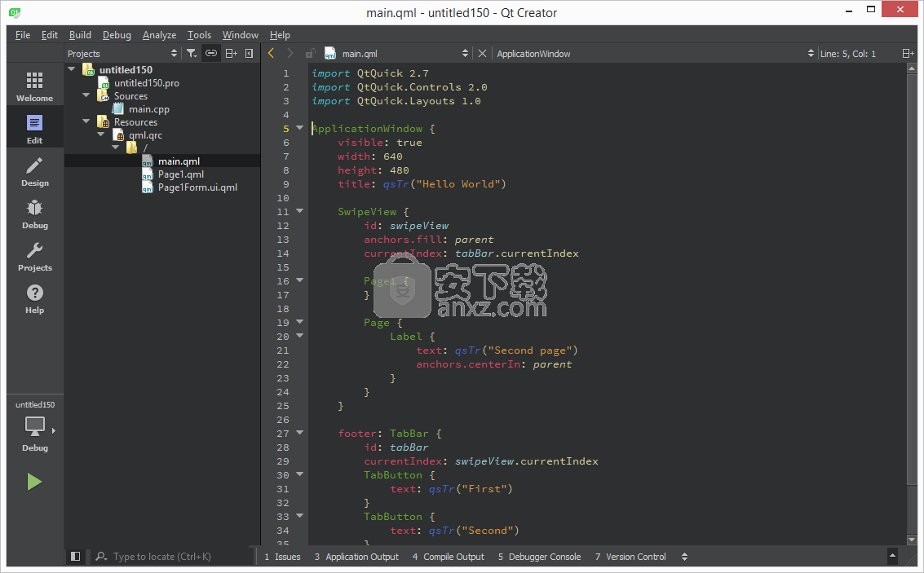924x573 pixels.
Task: Open the Analyze menu
Action: click(159, 35)
